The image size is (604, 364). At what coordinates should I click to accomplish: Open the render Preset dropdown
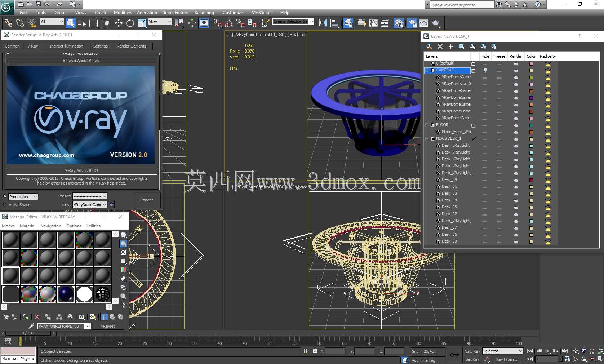pyautogui.click(x=90, y=196)
